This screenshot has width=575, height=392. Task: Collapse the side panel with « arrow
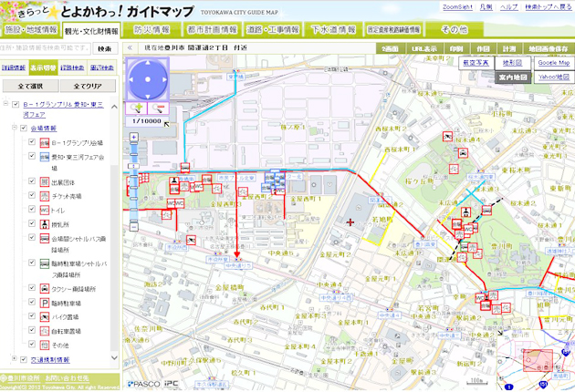click(x=129, y=47)
